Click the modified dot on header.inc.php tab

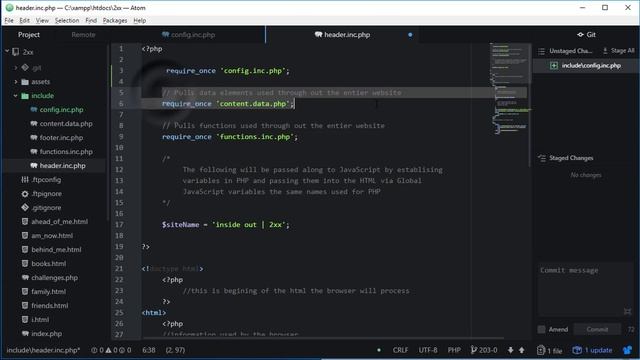(x=410, y=35)
